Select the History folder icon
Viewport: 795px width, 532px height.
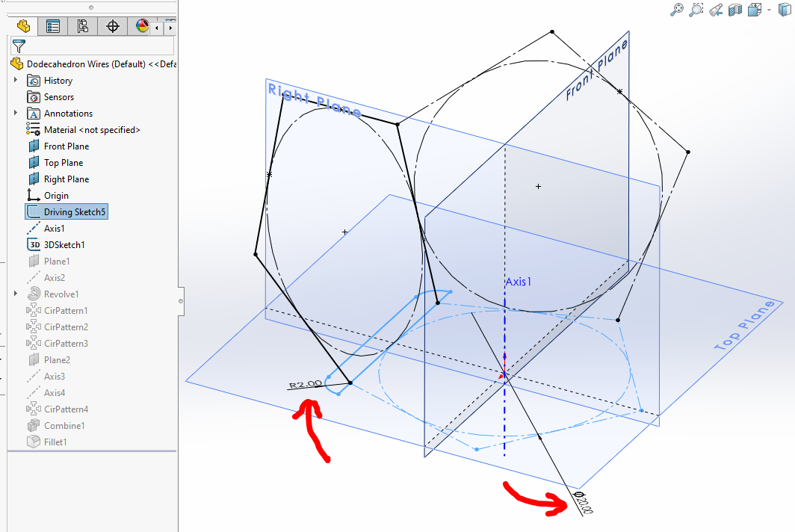pyautogui.click(x=34, y=81)
